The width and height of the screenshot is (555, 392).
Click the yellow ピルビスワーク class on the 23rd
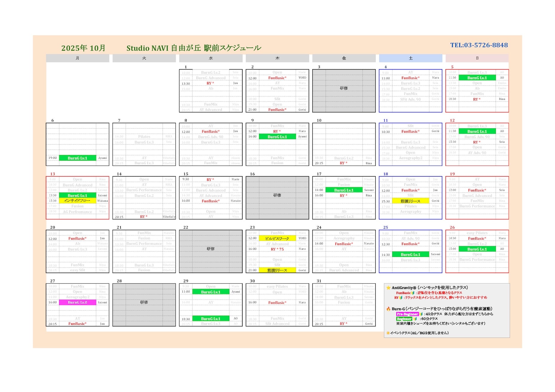coord(277,239)
